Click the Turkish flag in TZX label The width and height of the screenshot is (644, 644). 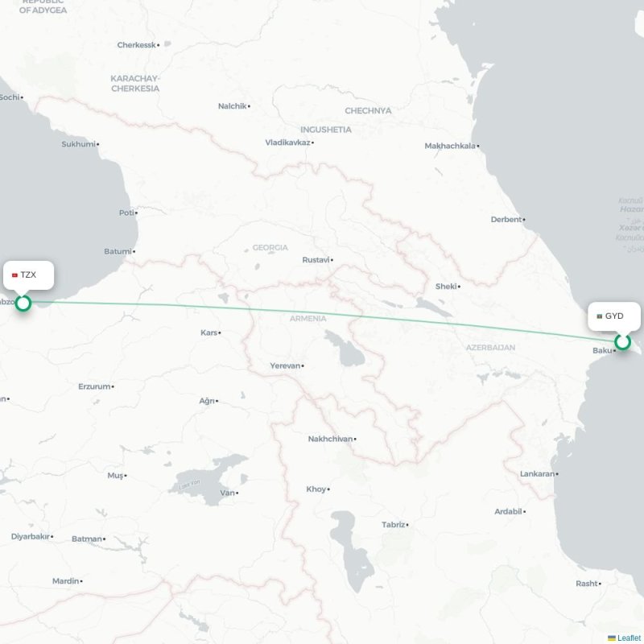(x=14, y=275)
